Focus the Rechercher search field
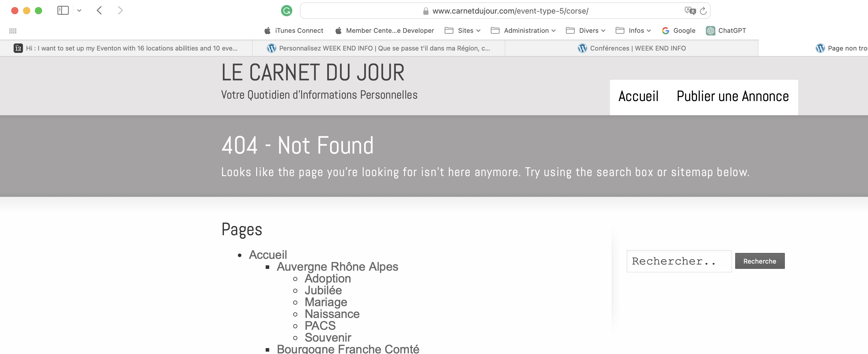Image resolution: width=868 pixels, height=354 pixels. (679, 261)
